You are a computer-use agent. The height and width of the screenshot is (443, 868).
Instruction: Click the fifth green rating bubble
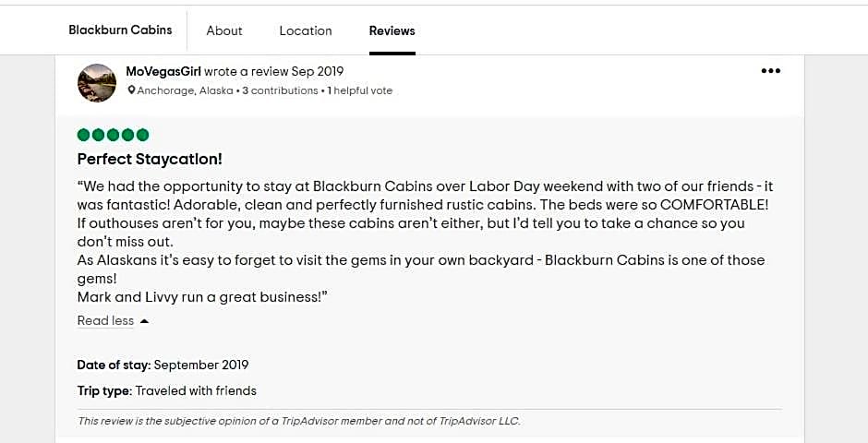click(142, 135)
